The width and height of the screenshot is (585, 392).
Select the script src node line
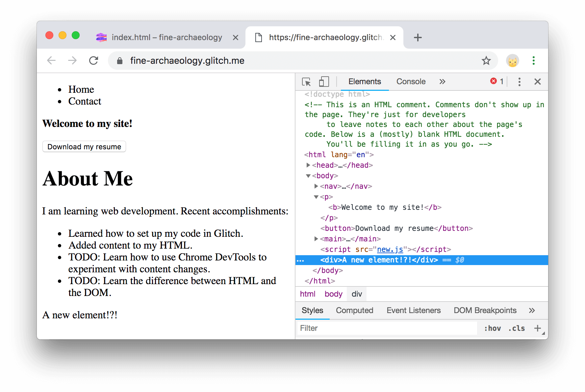(x=386, y=249)
